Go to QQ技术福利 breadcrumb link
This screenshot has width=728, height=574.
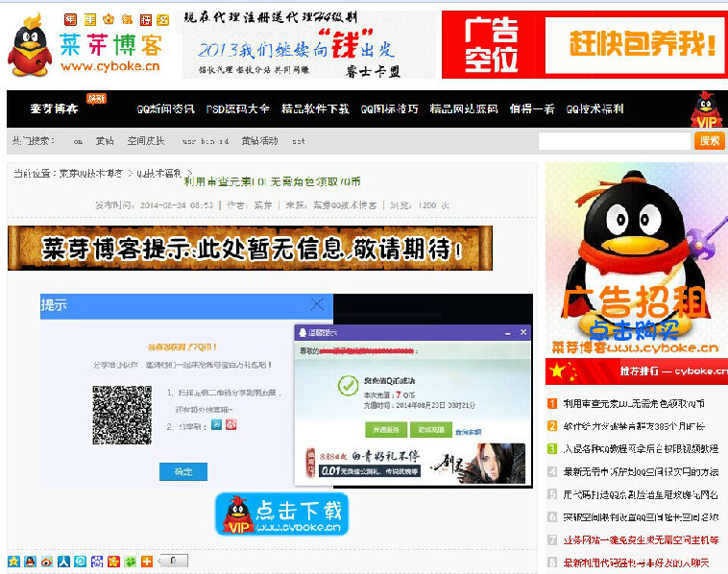point(158,174)
